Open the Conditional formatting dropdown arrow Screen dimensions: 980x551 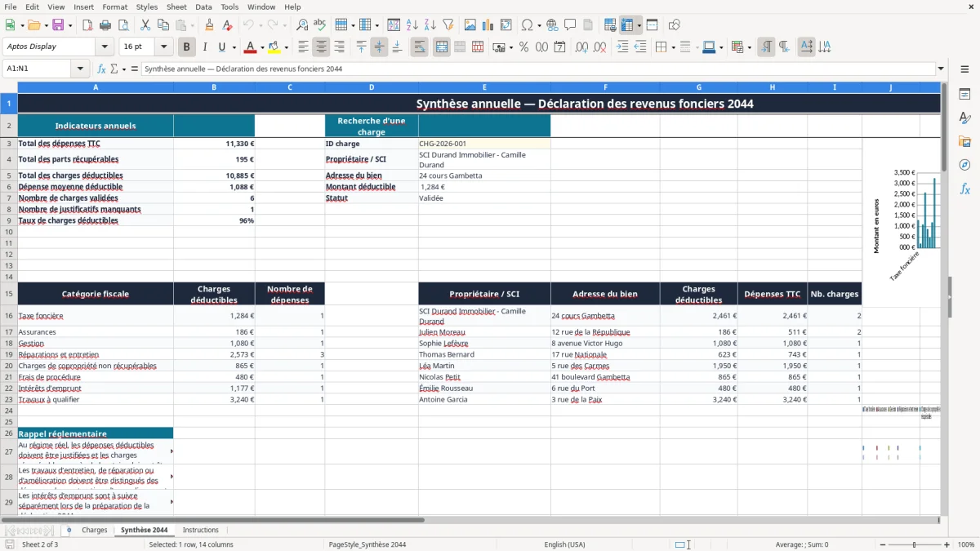[x=749, y=47]
